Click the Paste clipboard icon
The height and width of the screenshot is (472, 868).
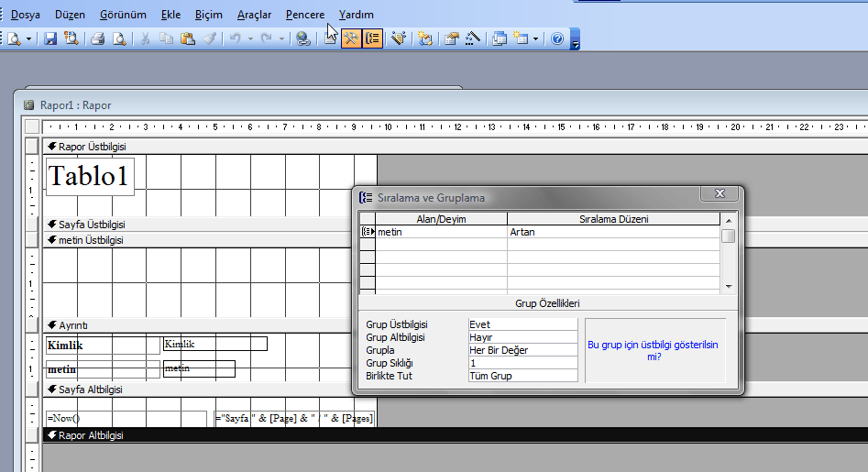pos(188,38)
